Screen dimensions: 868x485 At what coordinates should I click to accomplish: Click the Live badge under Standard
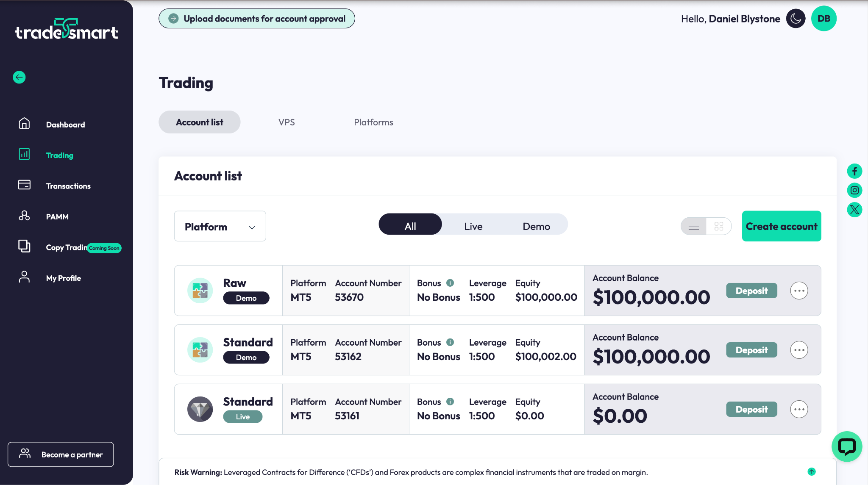[242, 416]
